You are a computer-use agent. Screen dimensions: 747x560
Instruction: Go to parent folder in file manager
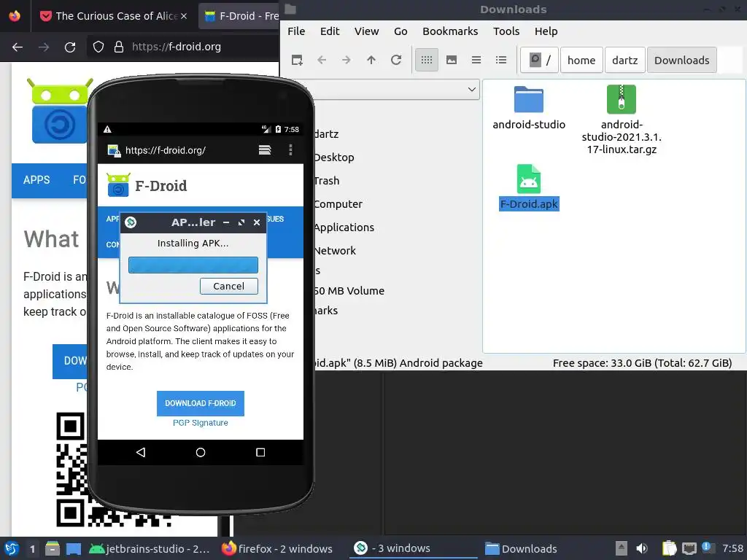pyautogui.click(x=371, y=60)
